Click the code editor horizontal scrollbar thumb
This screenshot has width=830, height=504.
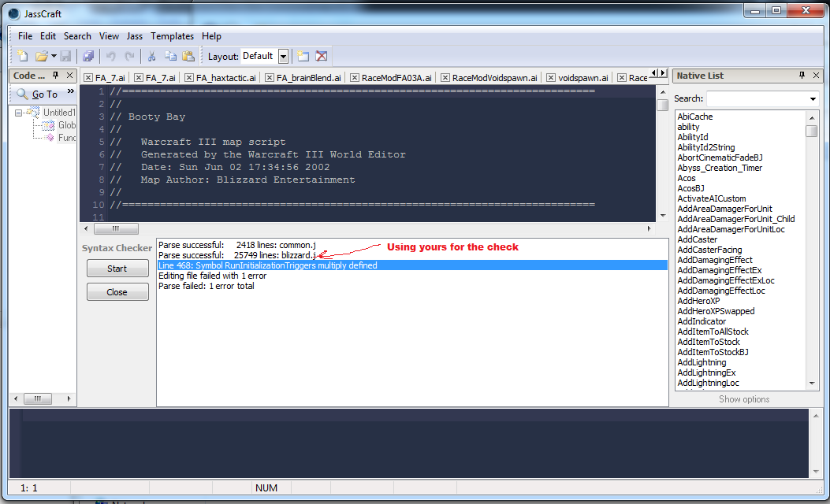click(x=116, y=228)
